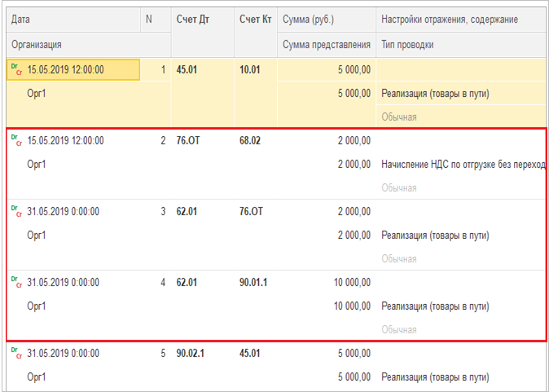Click debit account 90.02.1 in entry 5
This screenshot has width=549, height=392.
point(192,354)
